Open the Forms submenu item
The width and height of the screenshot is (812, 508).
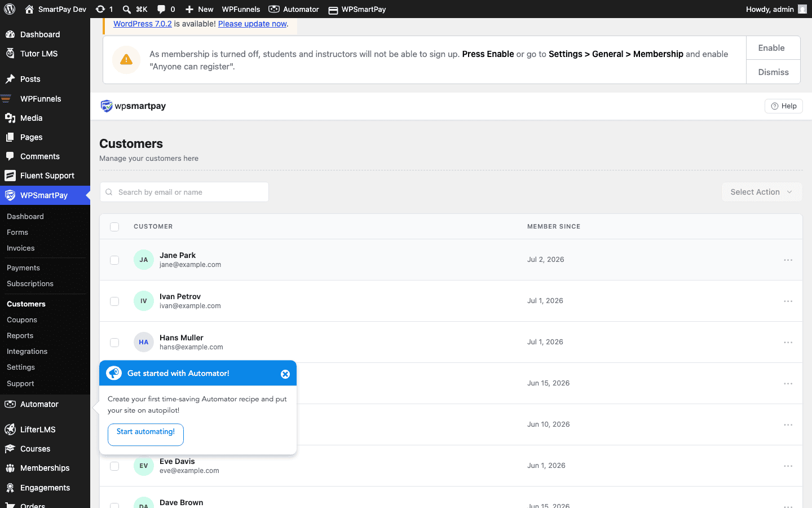point(17,232)
